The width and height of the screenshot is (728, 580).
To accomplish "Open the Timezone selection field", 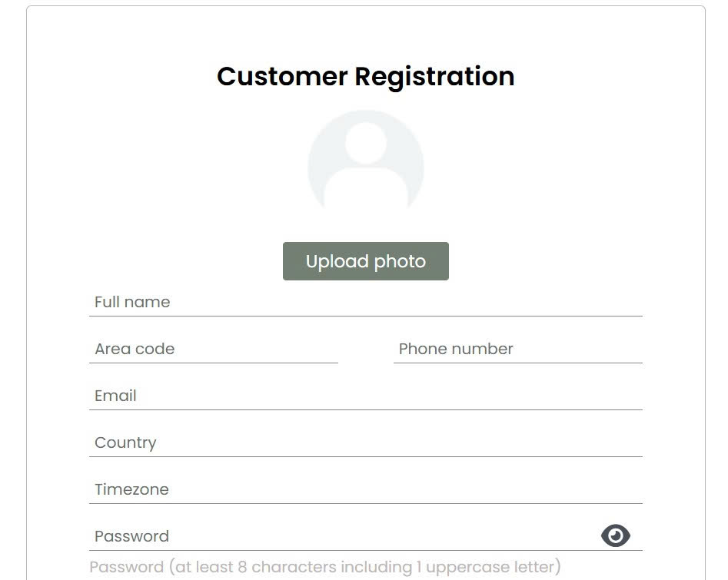I will pyautogui.click(x=365, y=490).
